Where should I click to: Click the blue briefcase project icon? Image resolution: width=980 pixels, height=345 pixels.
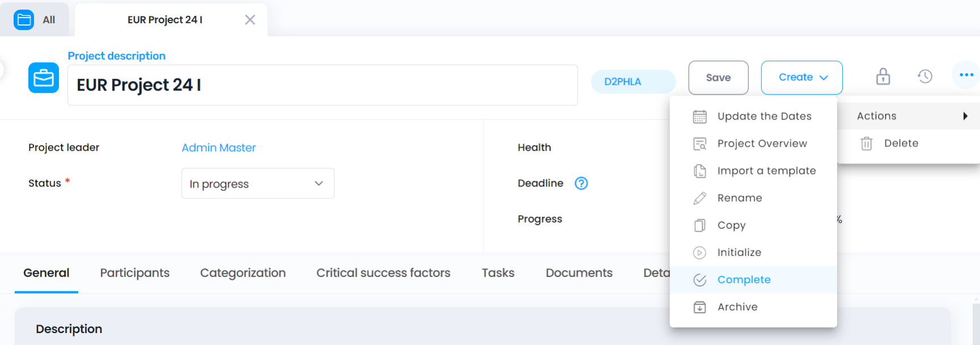44,78
